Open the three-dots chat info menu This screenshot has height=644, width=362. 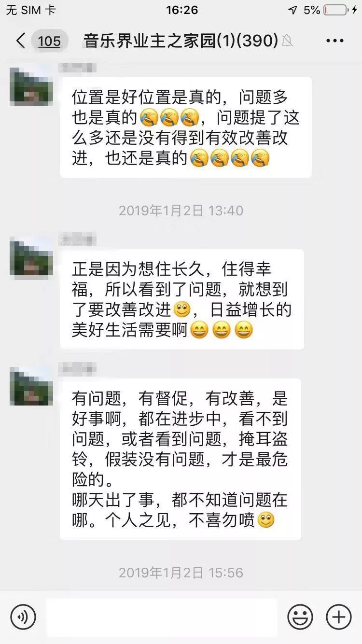click(x=335, y=41)
